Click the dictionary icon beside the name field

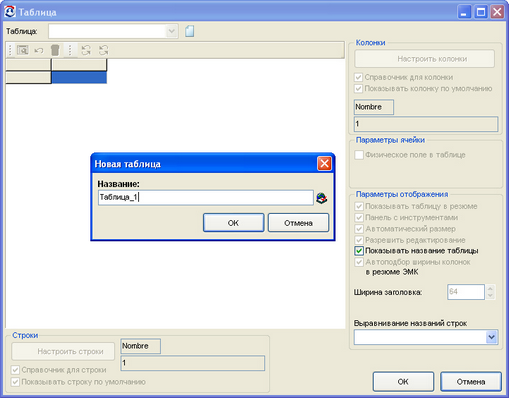pos(322,198)
